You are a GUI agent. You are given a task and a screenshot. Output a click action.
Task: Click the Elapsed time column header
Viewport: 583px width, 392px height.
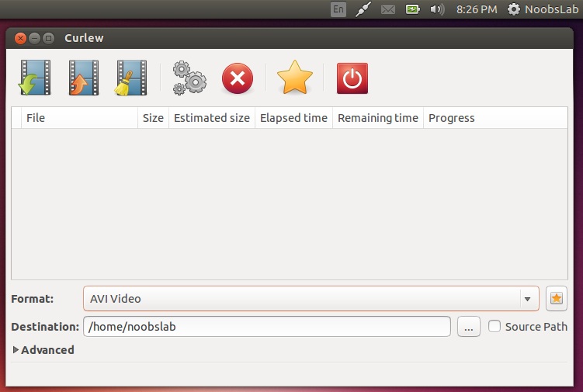293,118
